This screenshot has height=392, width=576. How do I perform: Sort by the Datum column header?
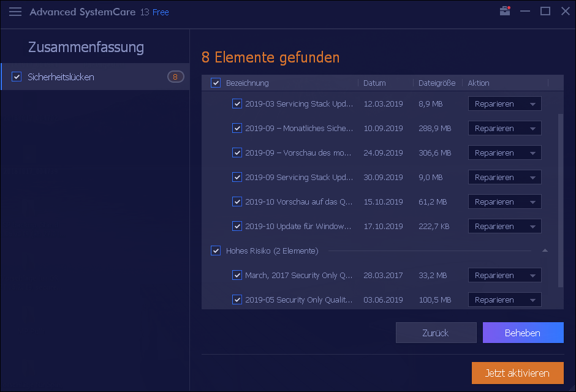tap(374, 83)
